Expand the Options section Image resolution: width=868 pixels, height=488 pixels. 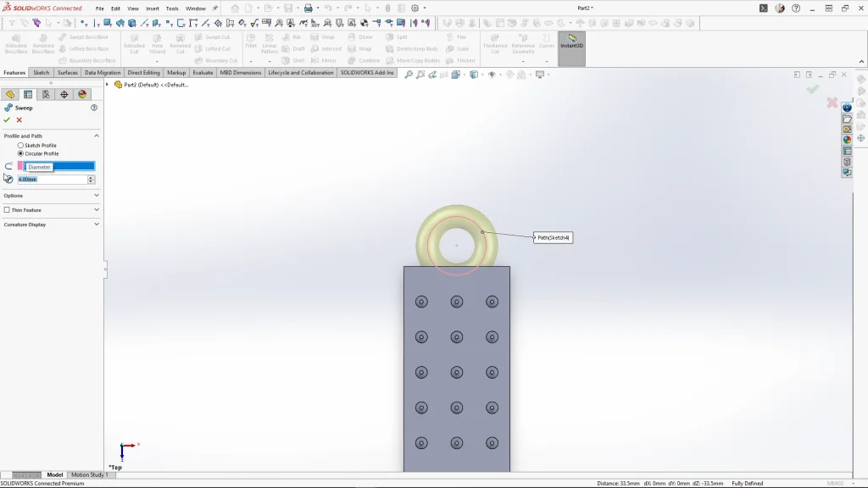tap(97, 196)
